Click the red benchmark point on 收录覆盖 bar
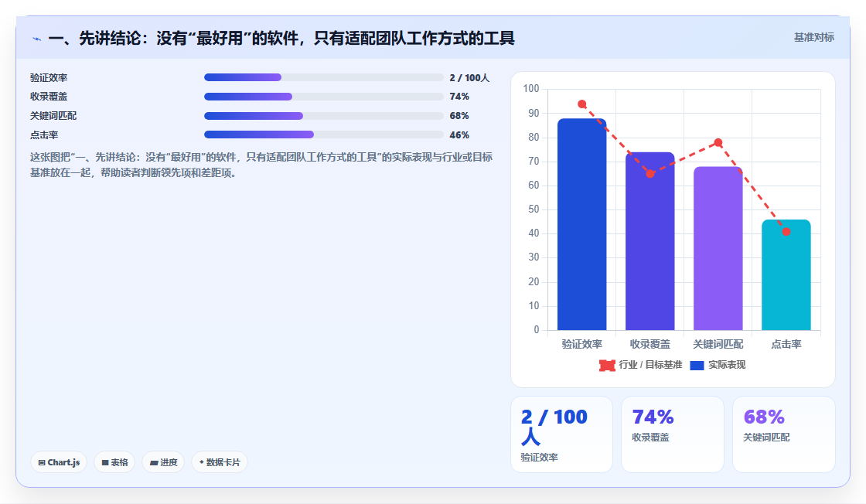866x504 pixels. [650, 173]
